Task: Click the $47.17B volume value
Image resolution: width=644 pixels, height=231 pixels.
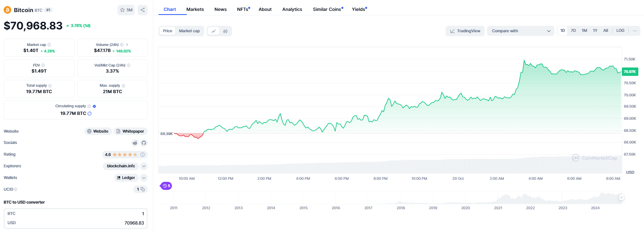Action: tap(102, 51)
